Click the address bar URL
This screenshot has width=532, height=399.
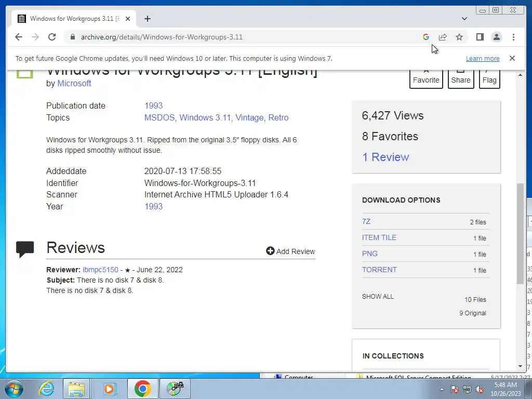[162, 37]
